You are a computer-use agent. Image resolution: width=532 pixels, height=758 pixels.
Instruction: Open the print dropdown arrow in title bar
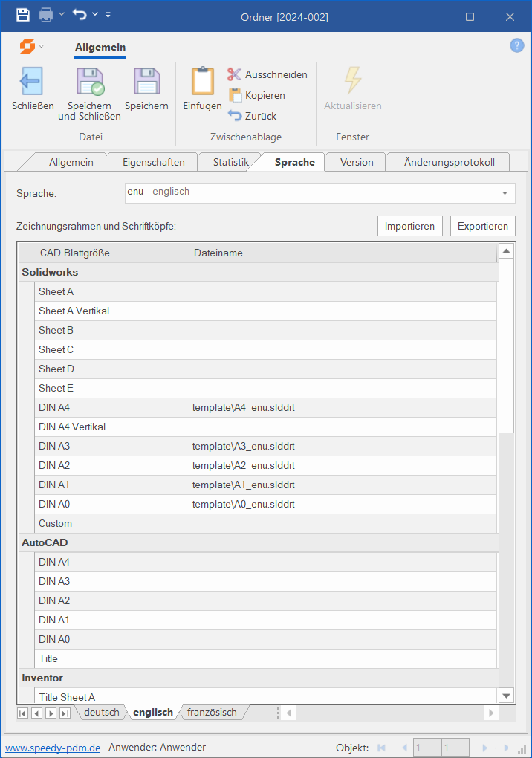tap(62, 15)
